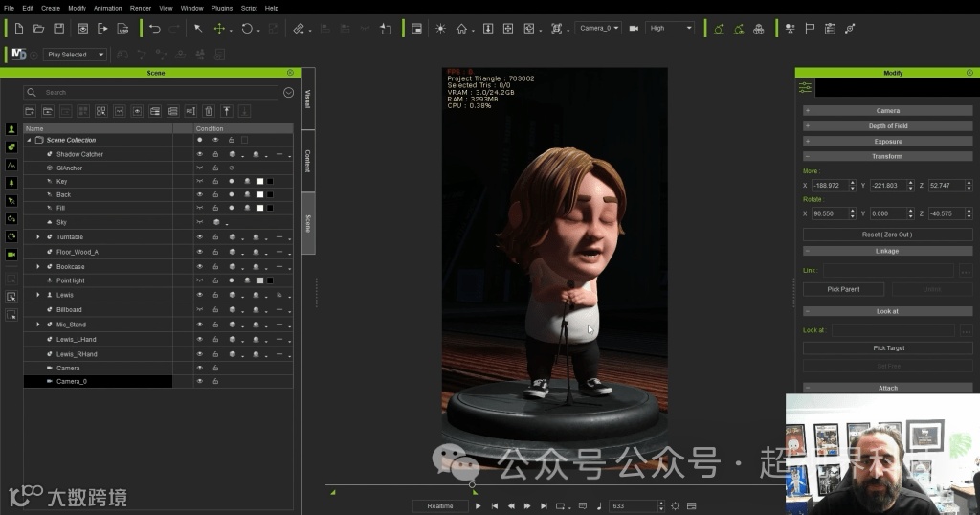Click the timeline playhead circle

coord(473,484)
